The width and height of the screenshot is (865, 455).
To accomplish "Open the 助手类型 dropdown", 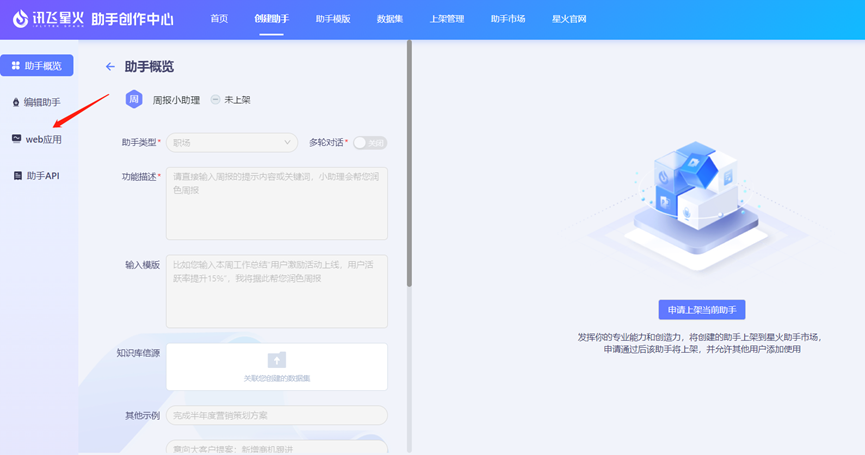I will pos(232,143).
